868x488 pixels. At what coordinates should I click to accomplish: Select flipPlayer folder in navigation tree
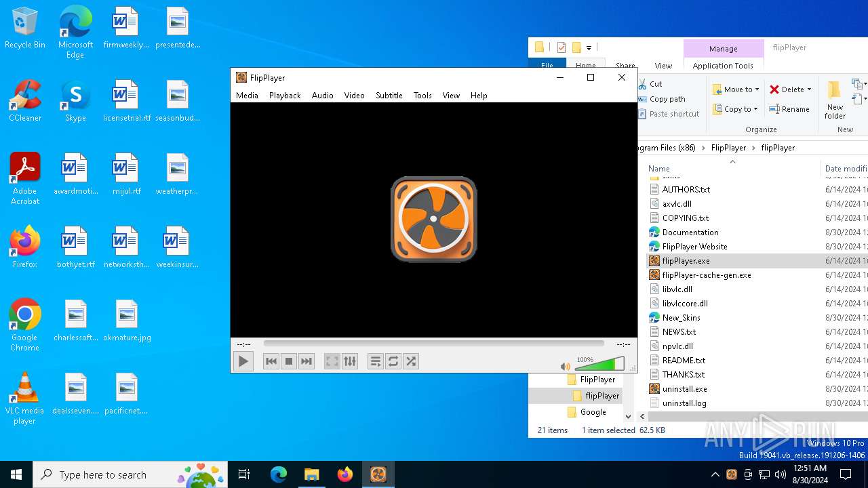tap(601, 396)
